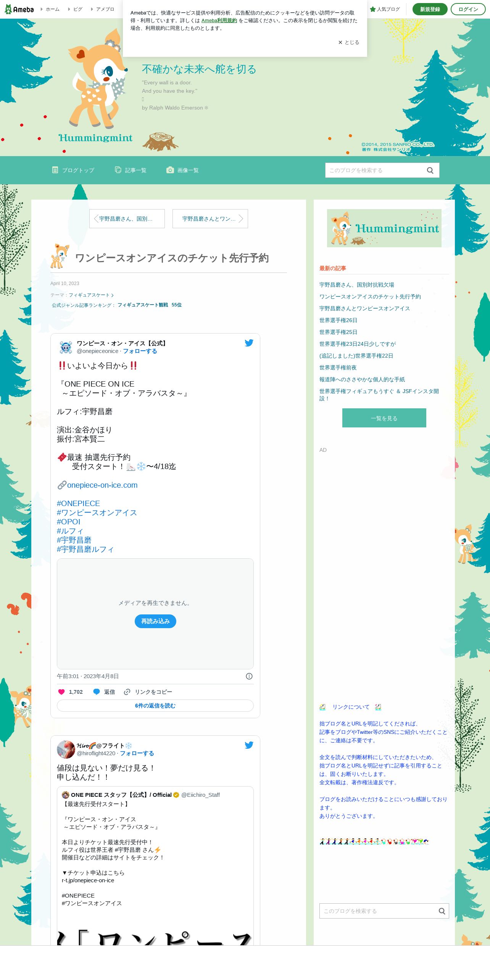Screen dimensions: 490x980
Task: Like the tweet via heart icon
Action: 61,692
